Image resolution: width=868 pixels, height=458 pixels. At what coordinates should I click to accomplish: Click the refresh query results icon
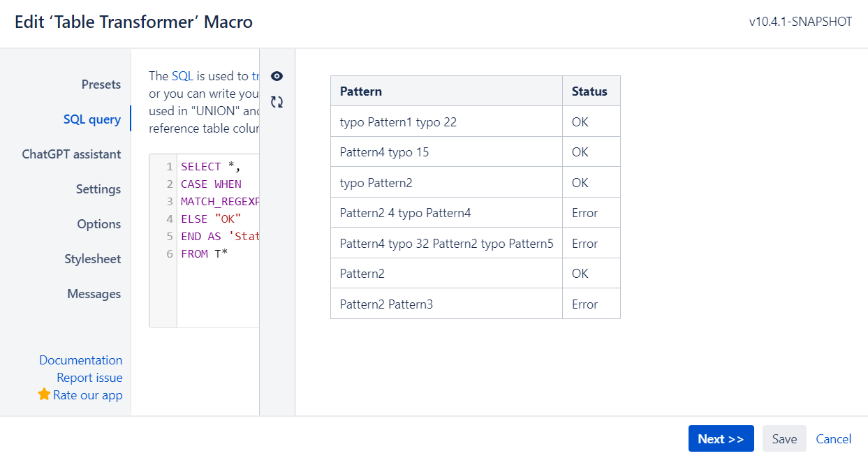click(x=277, y=101)
